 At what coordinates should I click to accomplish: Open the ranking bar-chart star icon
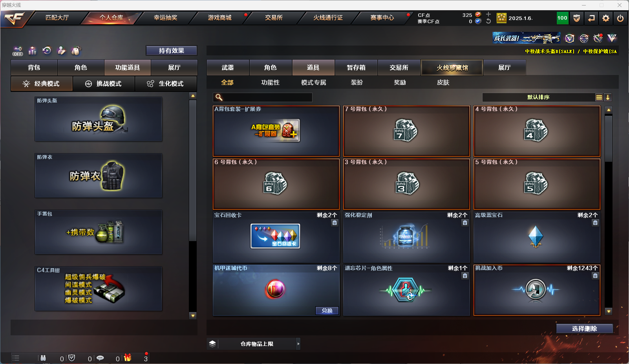click(x=32, y=51)
